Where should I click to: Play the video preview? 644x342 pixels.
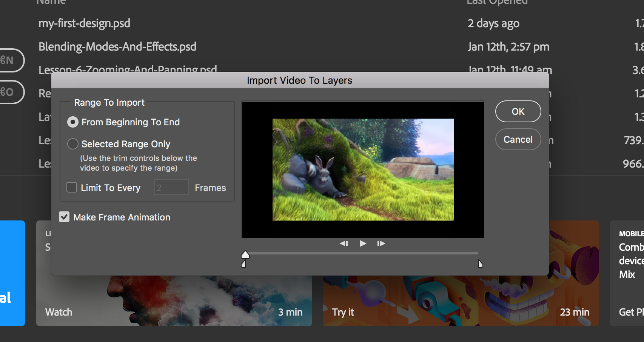click(363, 243)
